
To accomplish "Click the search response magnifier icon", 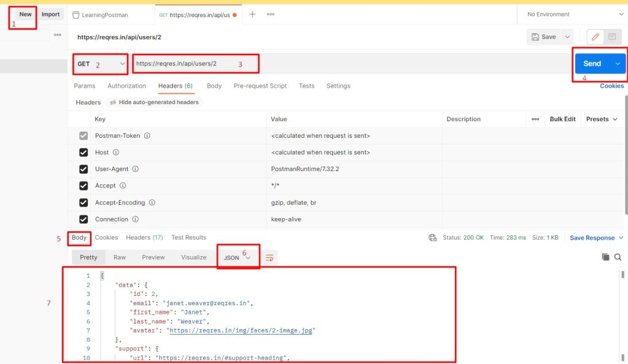I will (618, 257).
